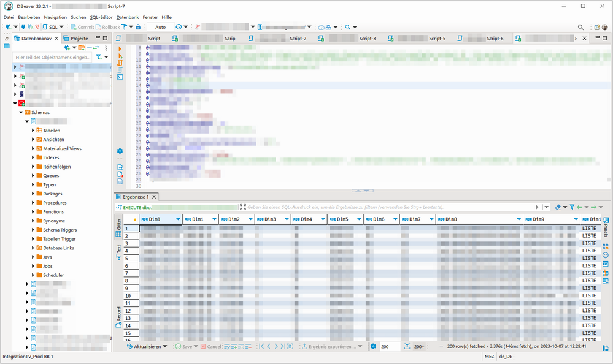Click the blue filter funnel icon in the results bar

point(571,207)
